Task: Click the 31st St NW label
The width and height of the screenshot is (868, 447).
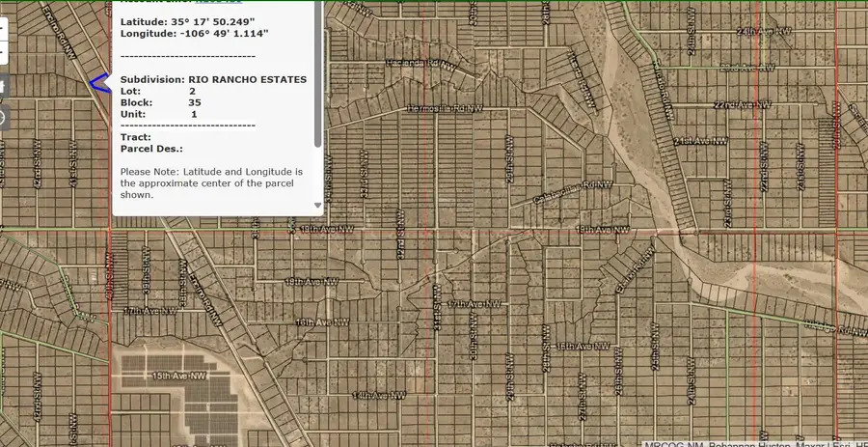Action: [437, 308]
